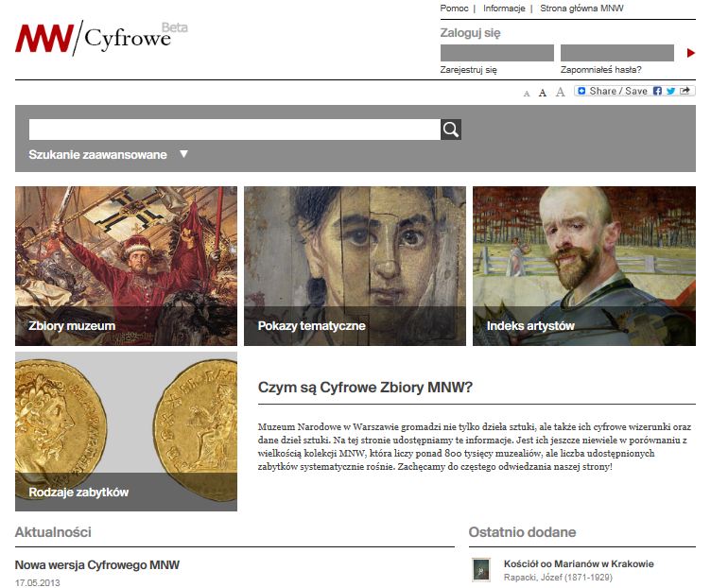
Task: Open the Indeks artystów tile
Action: [584, 267]
